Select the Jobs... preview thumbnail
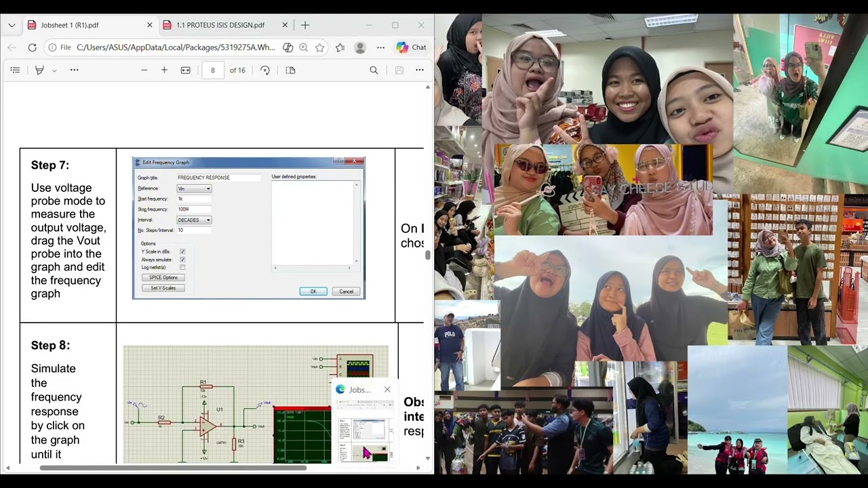Image resolution: width=868 pixels, height=488 pixels. point(365,431)
